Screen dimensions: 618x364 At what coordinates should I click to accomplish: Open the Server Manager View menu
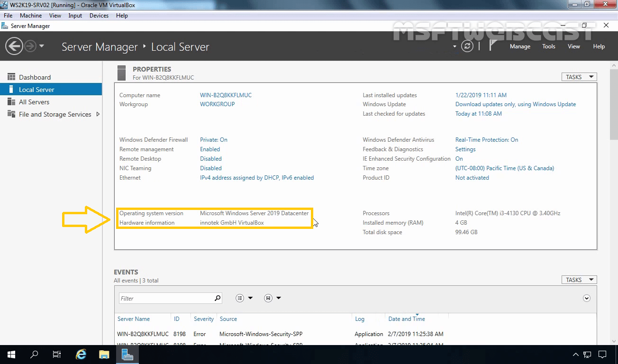(574, 46)
